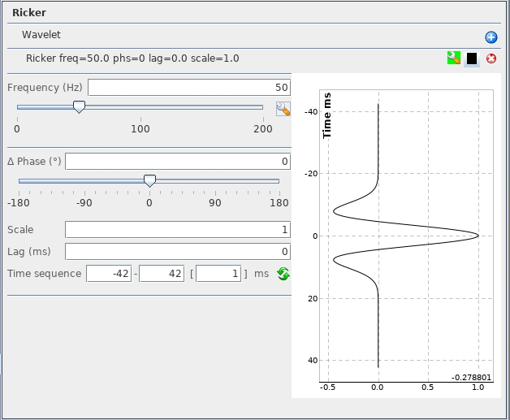The width and height of the screenshot is (510, 420).
Task: Click the 90 tick label on the phase slider
Action: [214, 203]
